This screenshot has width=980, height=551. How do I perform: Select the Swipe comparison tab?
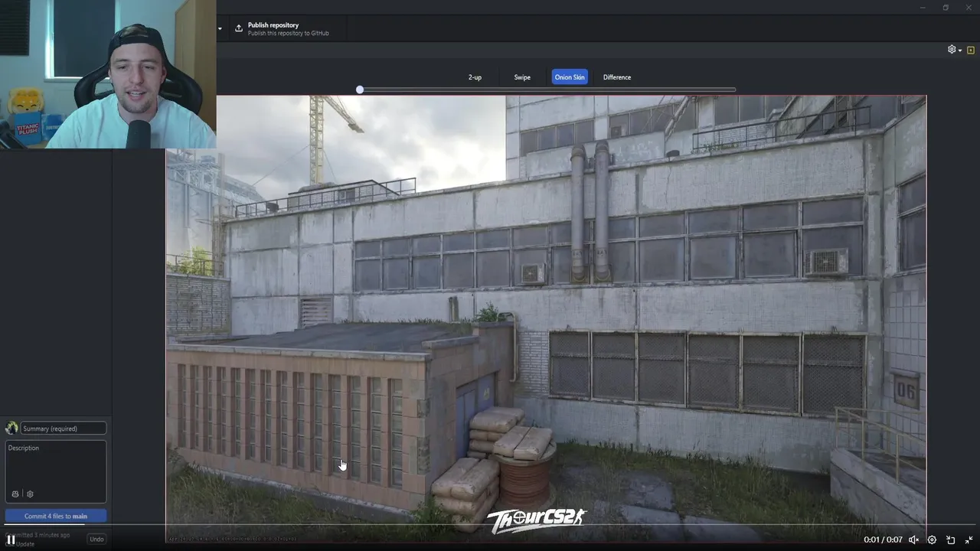522,77
